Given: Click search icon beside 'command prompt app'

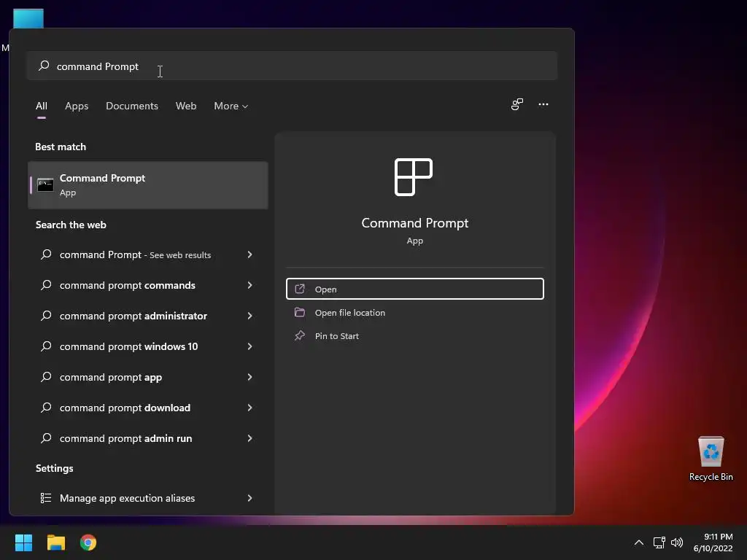Looking at the screenshot, I should pyautogui.click(x=46, y=377).
